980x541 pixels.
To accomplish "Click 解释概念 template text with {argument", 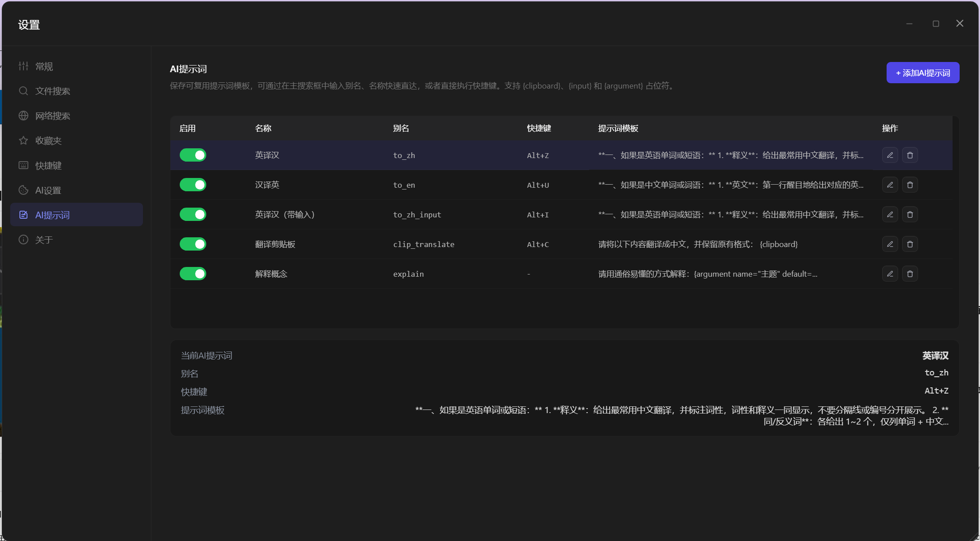I will pyautogui.click(x=708, y=274).
